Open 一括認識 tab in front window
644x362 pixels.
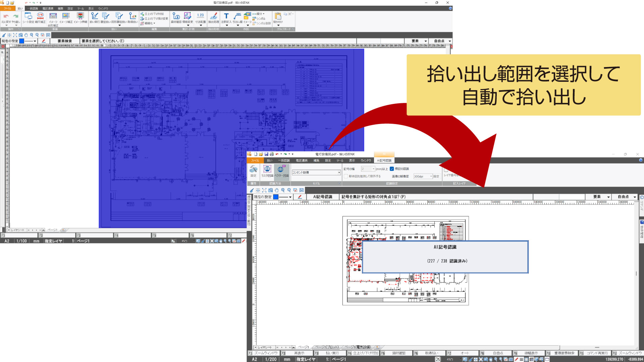coord(284,161)
